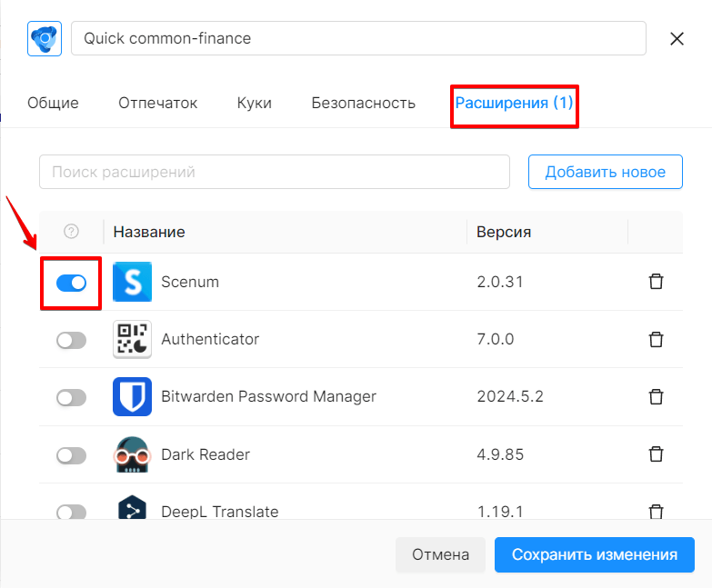Click version value 2.0.31
712x588 pixels.
[x=500, y=282]
